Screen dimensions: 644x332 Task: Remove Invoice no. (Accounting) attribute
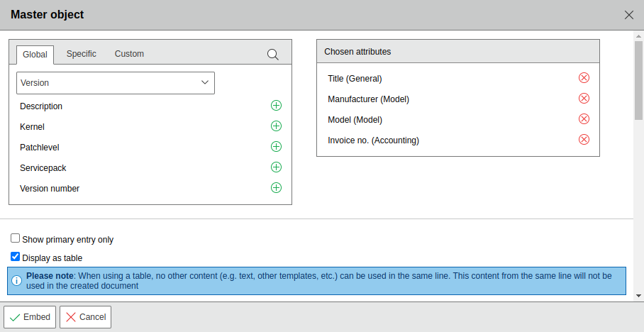click(584, 140)
